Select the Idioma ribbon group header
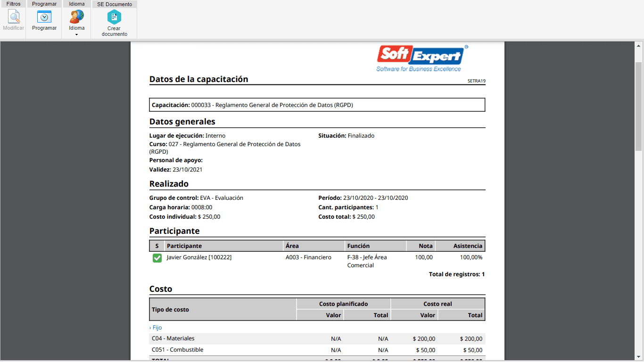The height and width of the screenshot is (362, 644). point(77,4)
